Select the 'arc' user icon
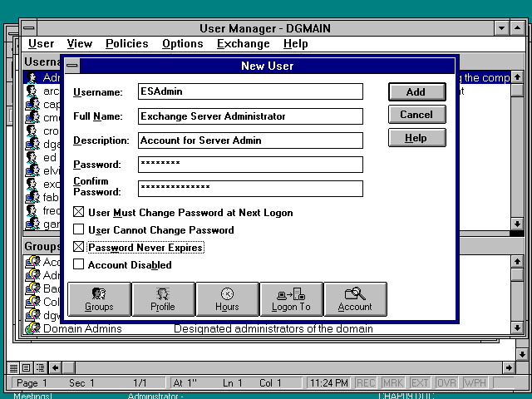 32,91
